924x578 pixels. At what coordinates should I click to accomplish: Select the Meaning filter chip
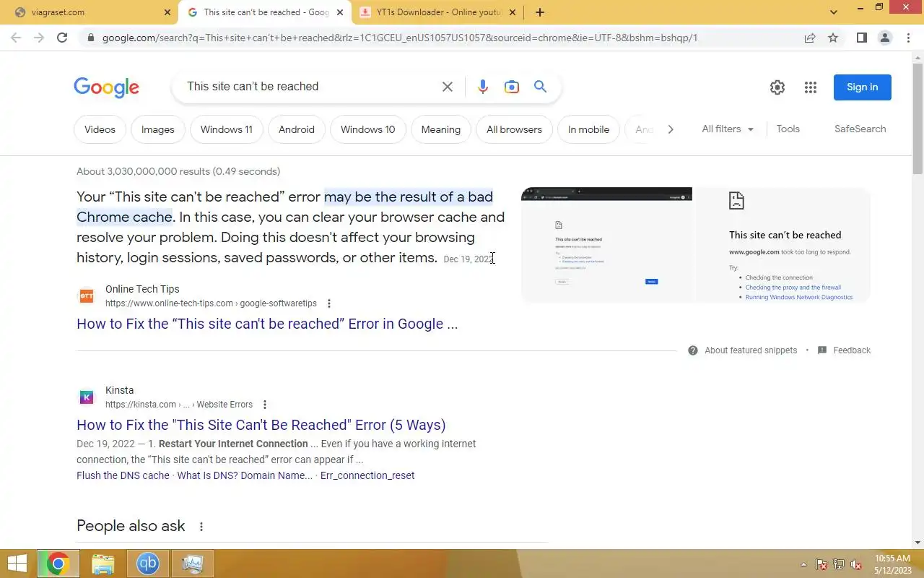click(x=441, y=129)
